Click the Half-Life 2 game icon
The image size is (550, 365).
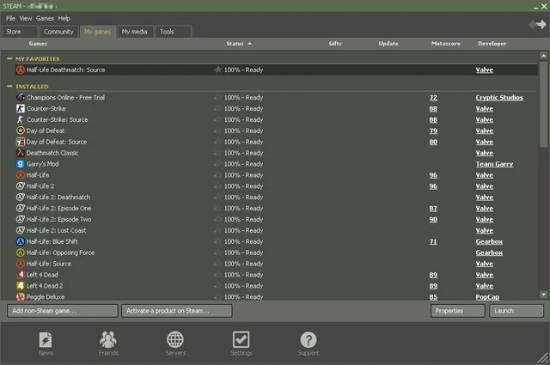(20, 186)
